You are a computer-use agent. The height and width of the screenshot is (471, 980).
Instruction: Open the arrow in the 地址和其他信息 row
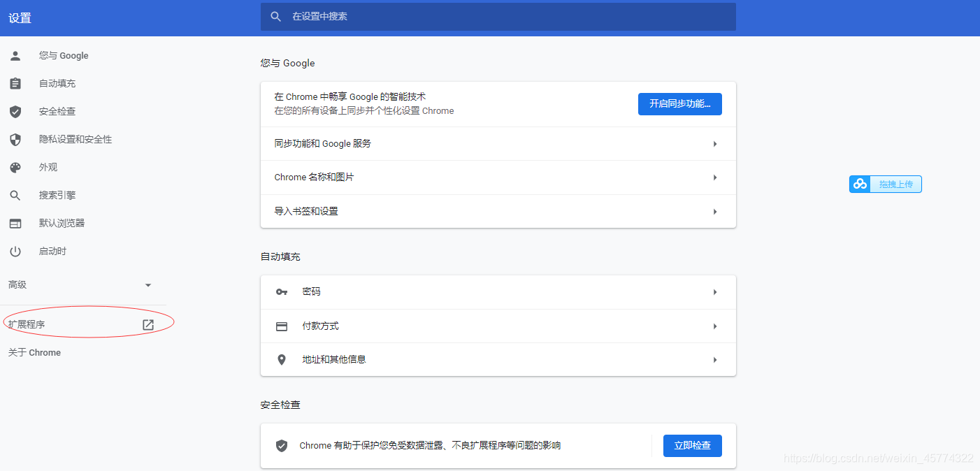click(715, 360)
